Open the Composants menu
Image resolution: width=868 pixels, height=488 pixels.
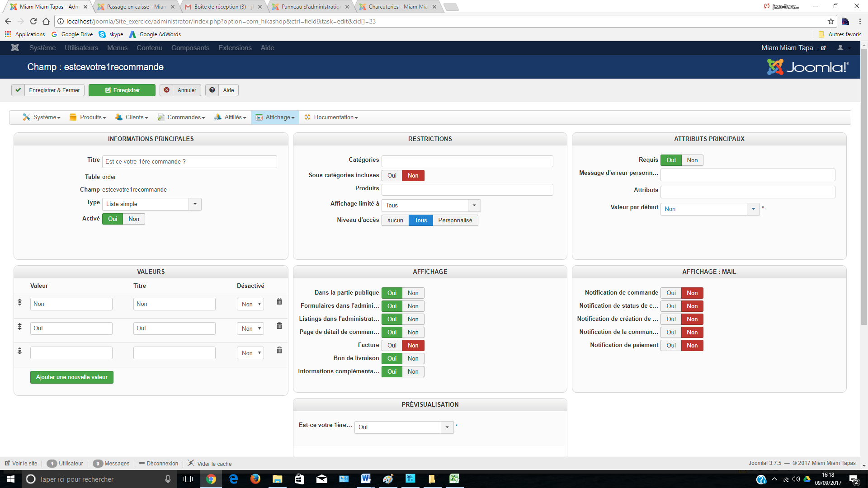190,48
